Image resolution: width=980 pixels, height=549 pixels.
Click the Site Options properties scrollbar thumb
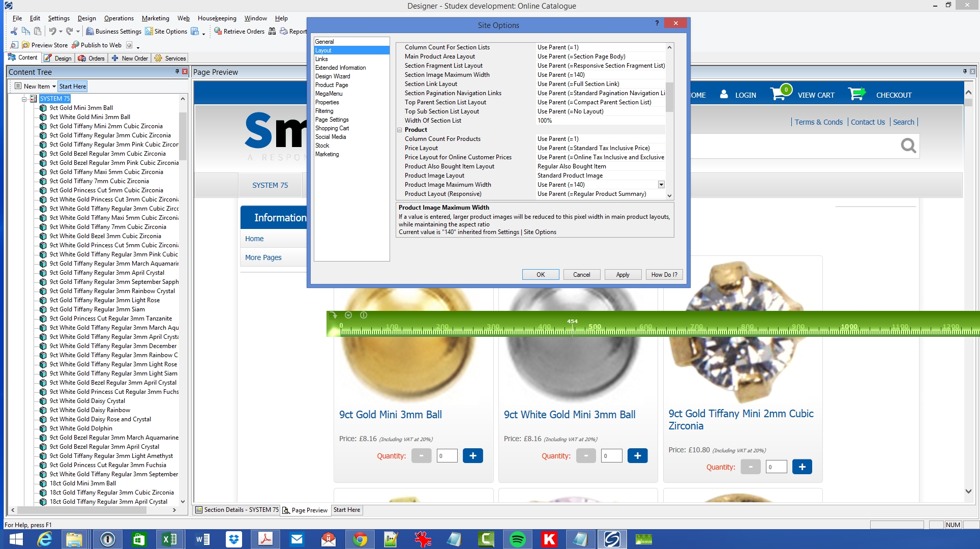coord(669,97)
